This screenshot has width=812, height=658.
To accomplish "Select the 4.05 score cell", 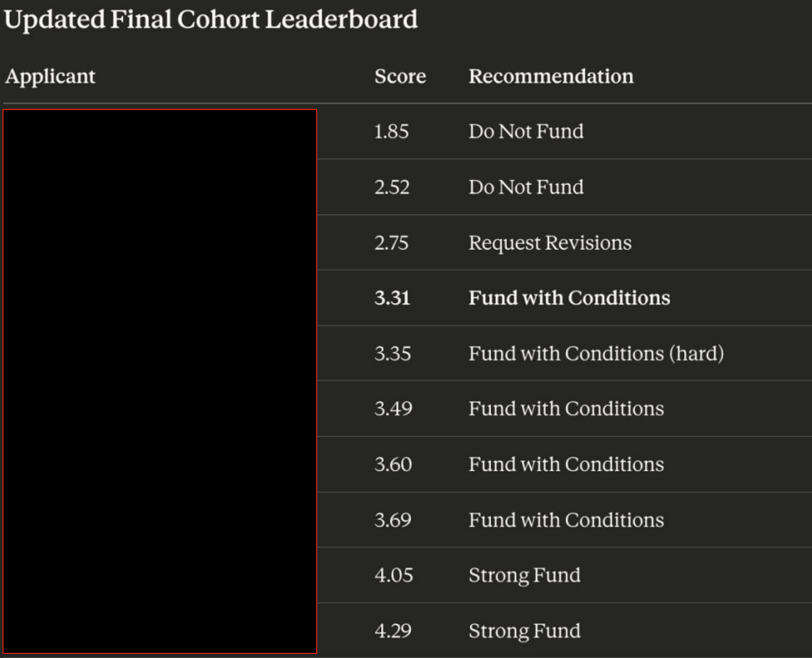I will click(394, 575).
